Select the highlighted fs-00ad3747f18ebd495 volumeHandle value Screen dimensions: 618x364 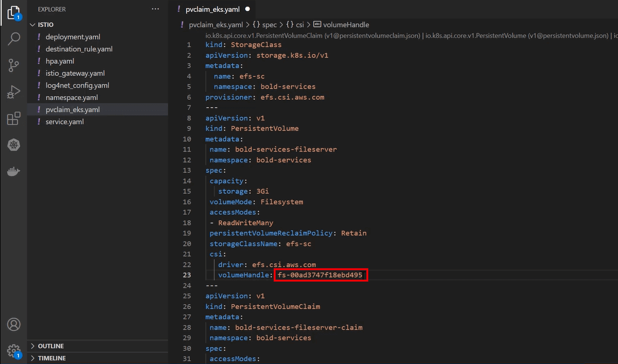tap(320, 275)
